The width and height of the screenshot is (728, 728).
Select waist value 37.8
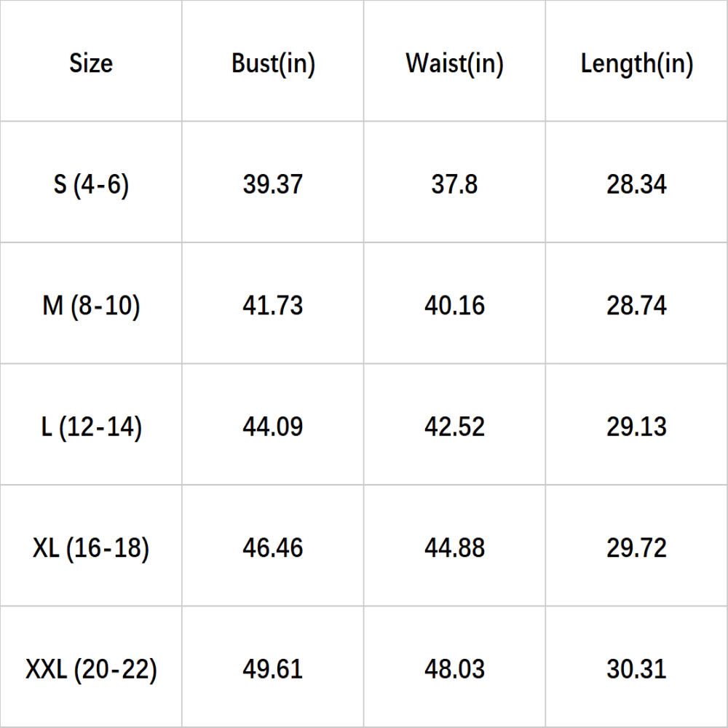454,184
